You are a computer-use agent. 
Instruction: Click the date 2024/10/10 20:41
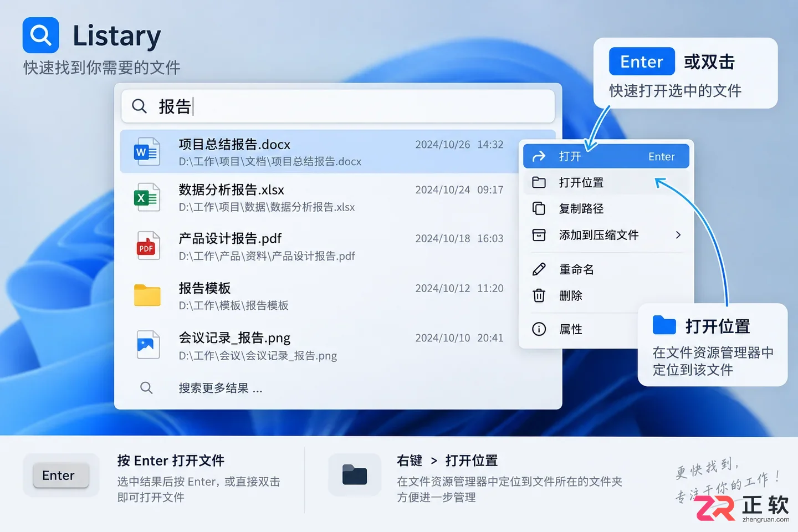[459, 338]
